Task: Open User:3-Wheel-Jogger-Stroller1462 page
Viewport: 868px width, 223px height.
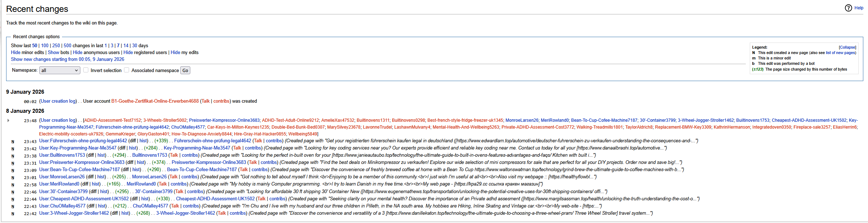Action: [74, 213]
